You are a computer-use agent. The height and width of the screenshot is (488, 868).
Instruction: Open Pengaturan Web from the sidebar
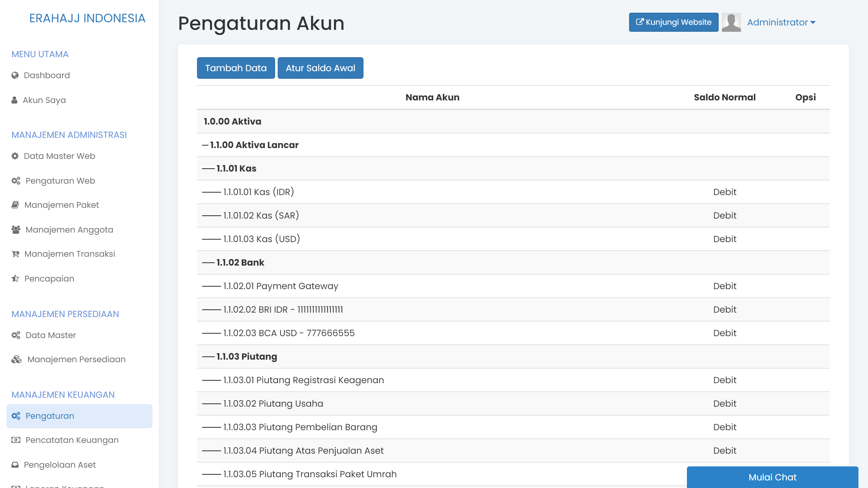tap(60, 181)
